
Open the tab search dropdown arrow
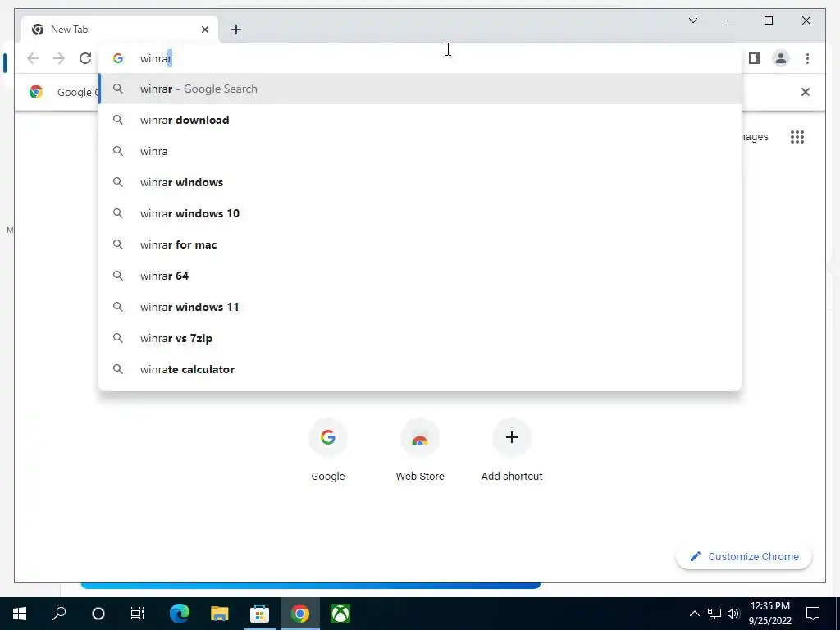tap(692, 21)
